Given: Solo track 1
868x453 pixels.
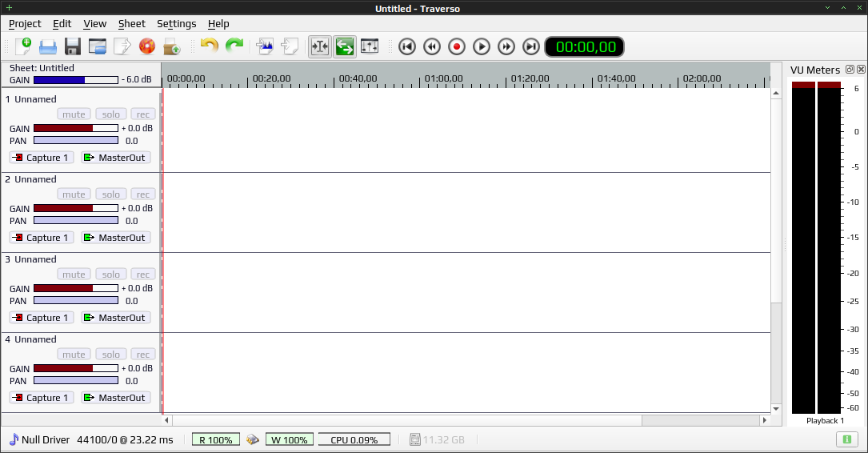Looking at the screenshot, I should pyautogui.click(x=110, y=114).
